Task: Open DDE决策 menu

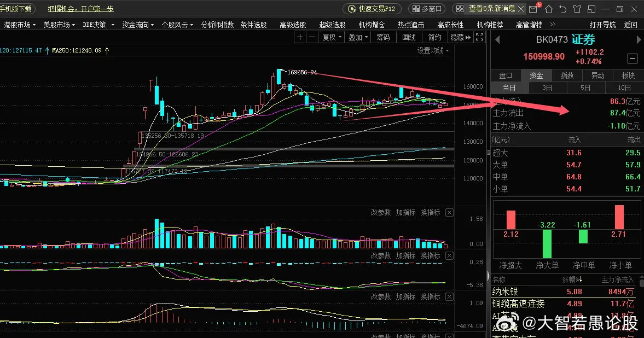Action: pyautogui.click(x=98, y=25)
